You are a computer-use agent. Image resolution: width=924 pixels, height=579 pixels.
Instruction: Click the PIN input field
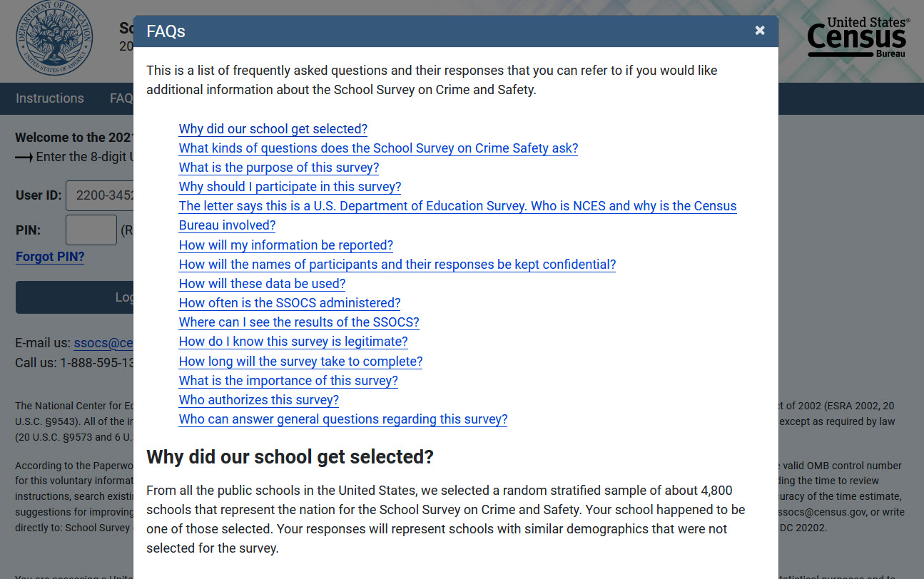point(91,230)
